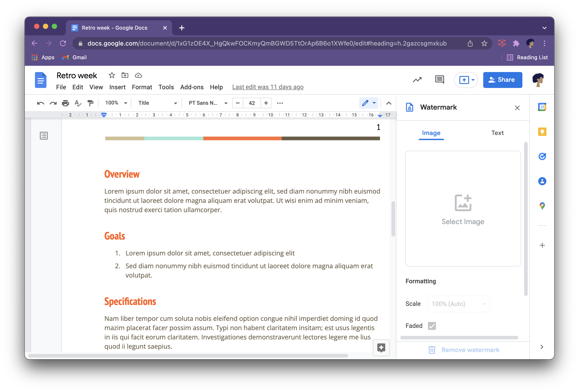Click the watermark Image tab
The height and width of the screenshot is (392, 579).
coord(431,132)
